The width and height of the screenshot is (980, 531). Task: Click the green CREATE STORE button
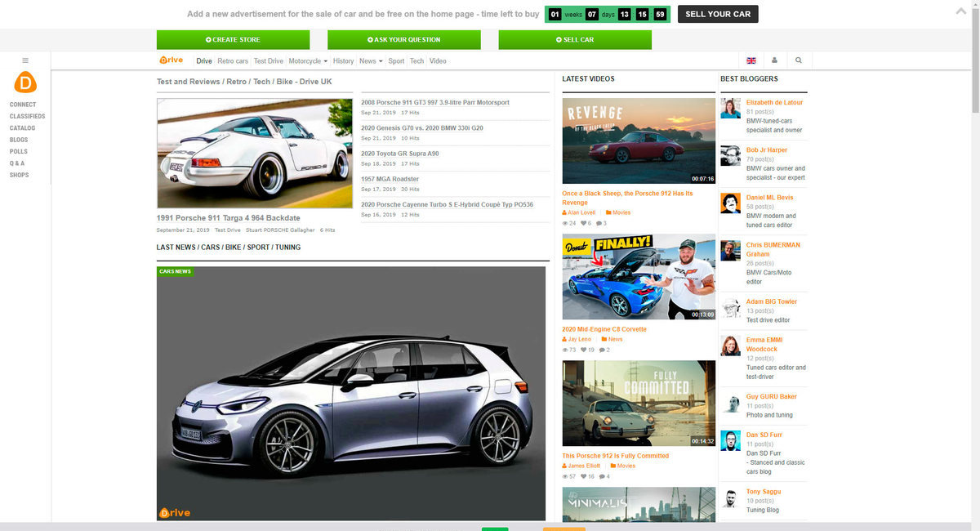pos(233,39)
